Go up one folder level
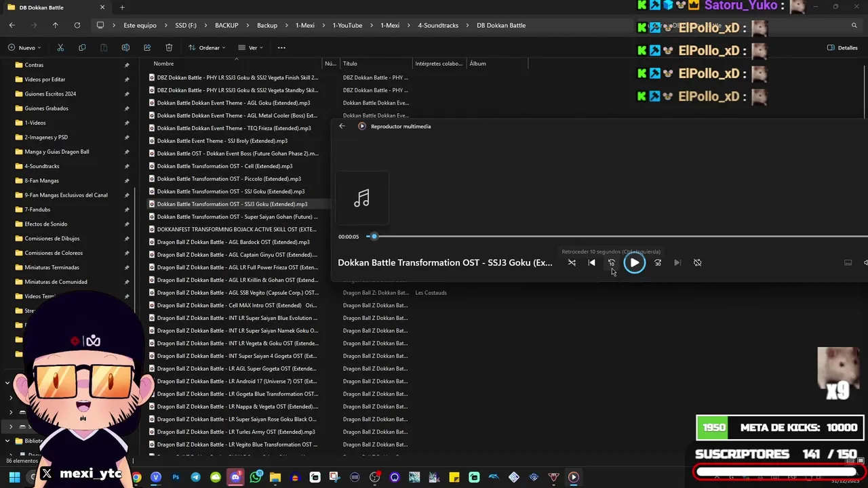Image resolution: width=868 pixels, height=488 pixels. pyautogui.click(x=55, y=25)
